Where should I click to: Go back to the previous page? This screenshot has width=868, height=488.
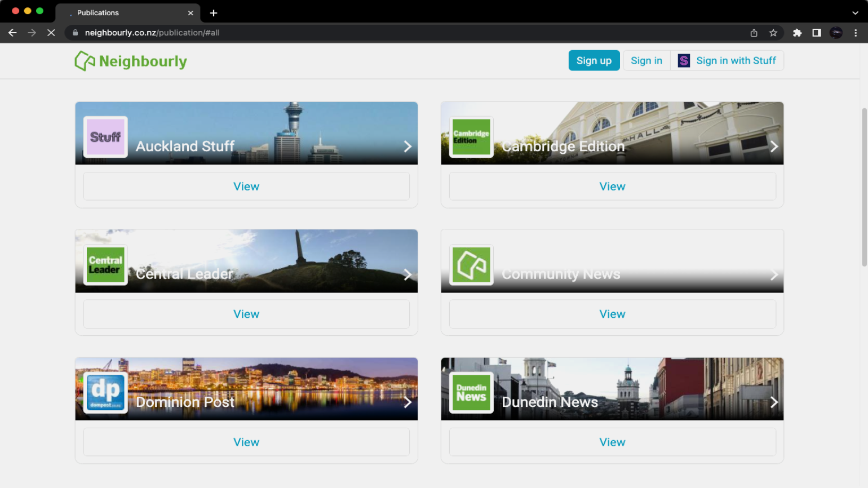tap(12, 33)
